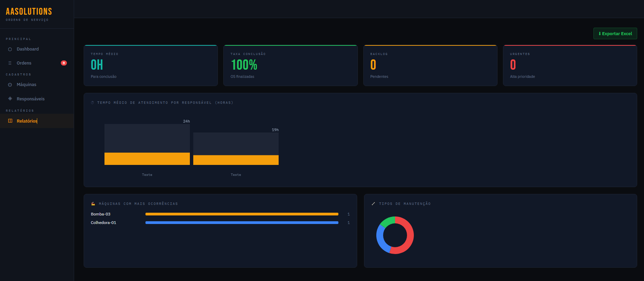The height and width of the screenshot is (281, 644).
Task: Click the icon beside Máquinas com Mais Ocorrências
Action: point(93,204)
